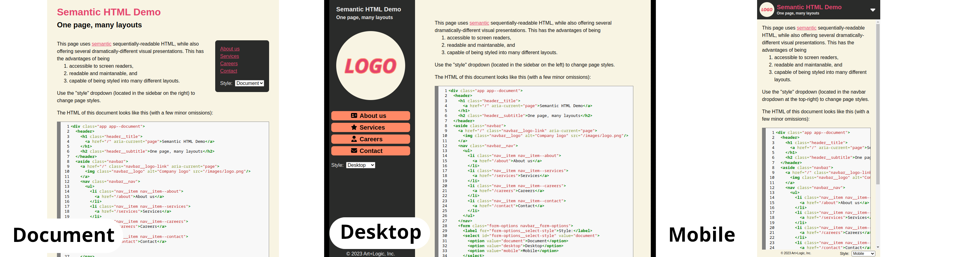Image resolution: width=980 pixels, height=257 pixels.
Task: Follow the 'semantic' link in Document layout
Action: pyautogui.click(x=101, y=44)
